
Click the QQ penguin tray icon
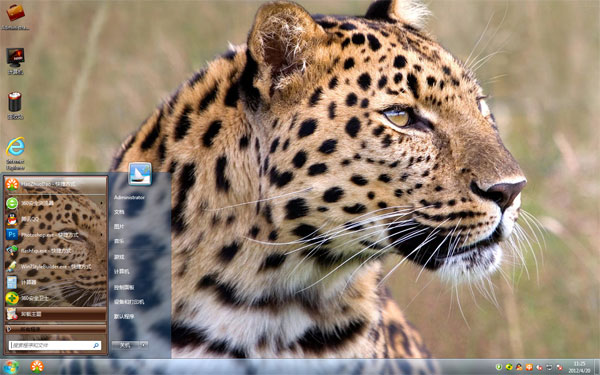(x=519, y=367)
